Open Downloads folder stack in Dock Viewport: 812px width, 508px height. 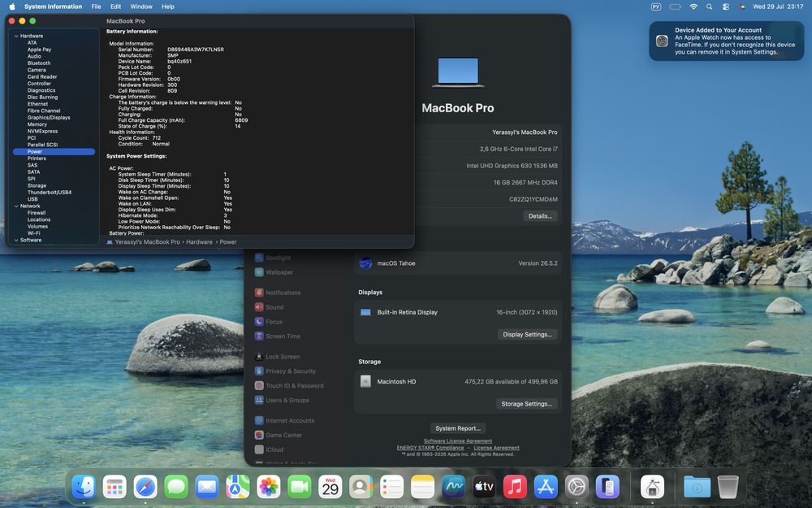(x=697, y=487)
